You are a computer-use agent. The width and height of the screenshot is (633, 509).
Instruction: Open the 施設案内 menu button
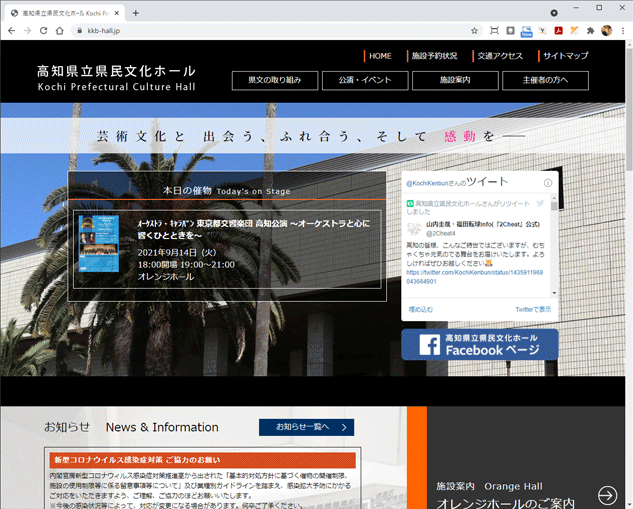coord(455,80)
